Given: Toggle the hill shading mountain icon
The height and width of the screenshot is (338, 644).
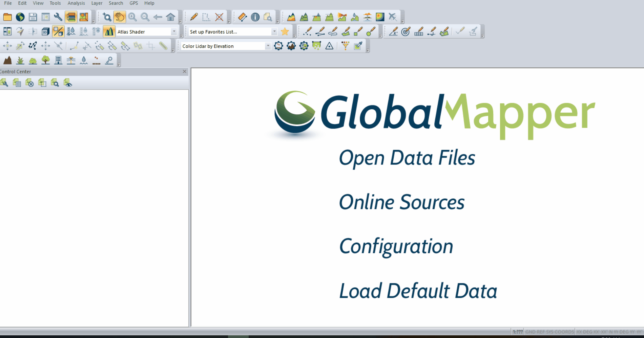Looking at the screenshot, I should [109, 32].
